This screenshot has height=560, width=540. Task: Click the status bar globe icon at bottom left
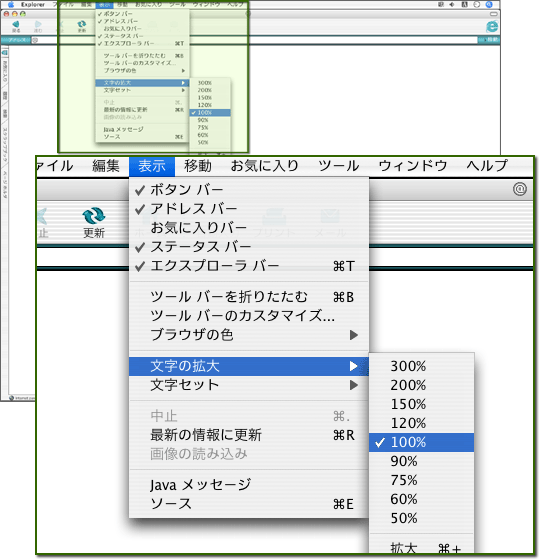click(x=11, y=398)
